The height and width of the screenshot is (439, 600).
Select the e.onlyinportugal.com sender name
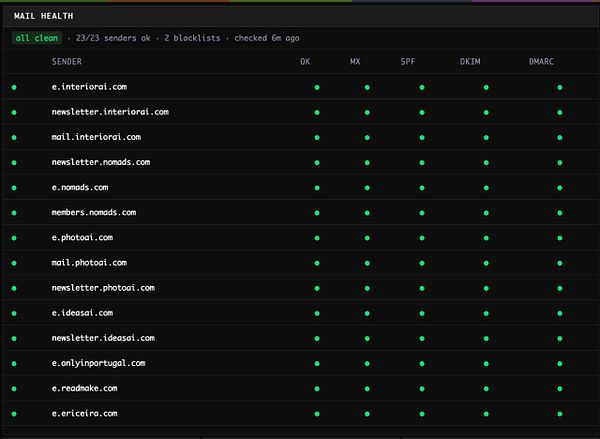click(98, 363)
